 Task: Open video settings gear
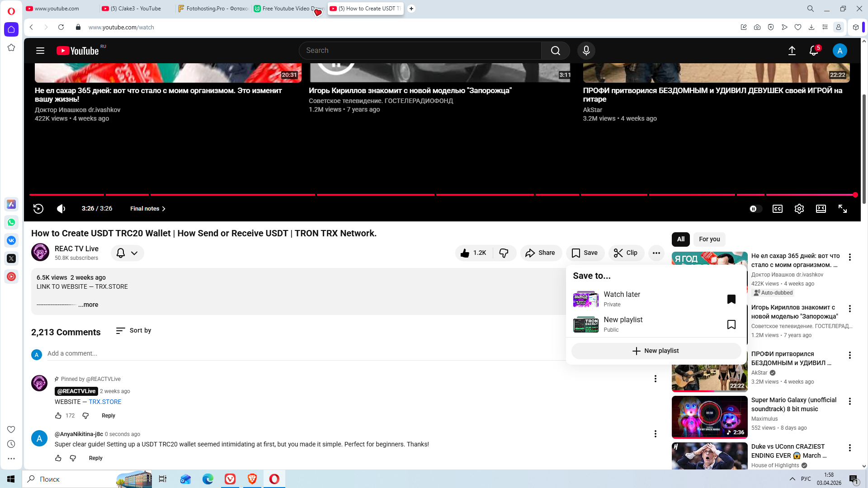click(x=799, y=209)
